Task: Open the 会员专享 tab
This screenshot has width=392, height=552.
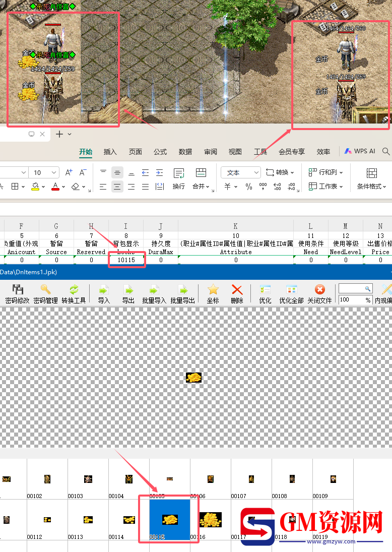Action: [x=291, y=152]
